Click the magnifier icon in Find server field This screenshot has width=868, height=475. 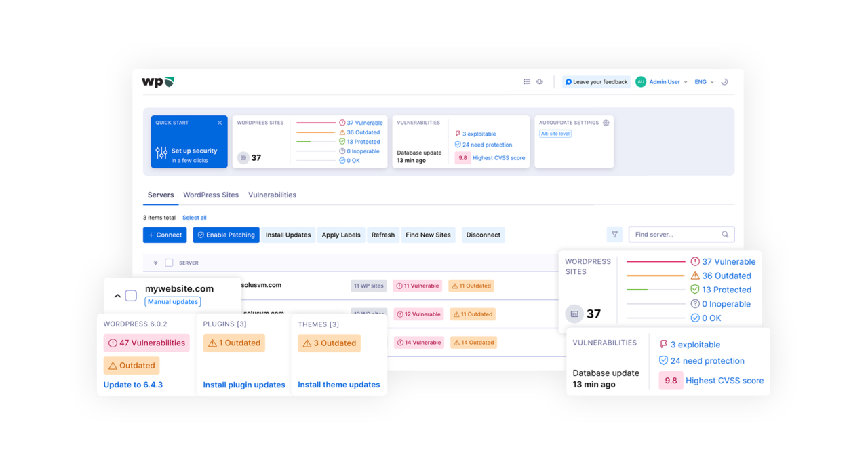[x=726, y=234]
